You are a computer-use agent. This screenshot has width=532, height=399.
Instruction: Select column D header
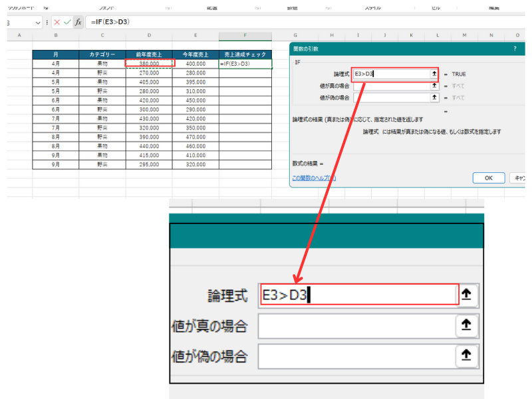point(149,35)
